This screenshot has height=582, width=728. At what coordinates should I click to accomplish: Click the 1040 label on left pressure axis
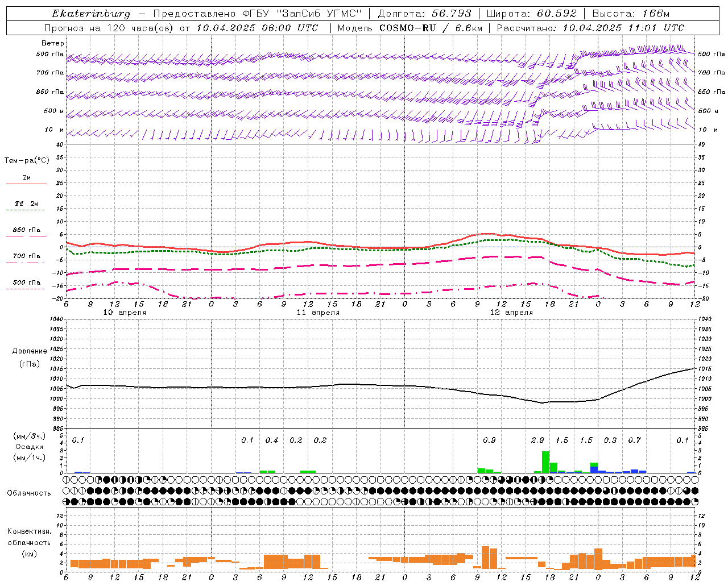click(x=57, y=319)
